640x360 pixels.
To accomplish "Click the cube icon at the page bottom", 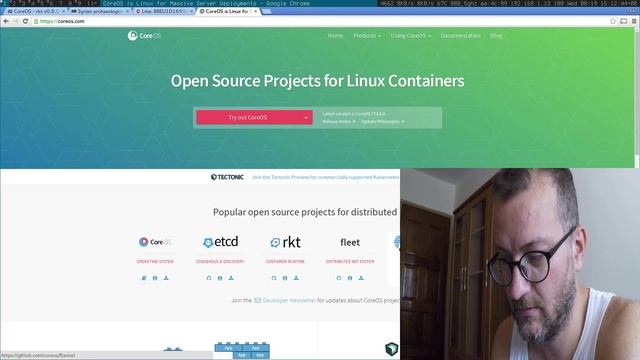I will (x=391, y=349).
